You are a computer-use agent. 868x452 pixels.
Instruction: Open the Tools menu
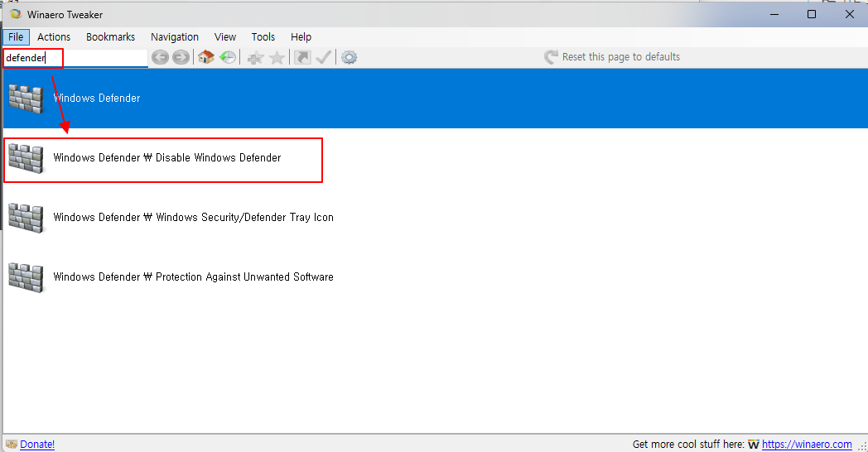click(x=263, y=37)
